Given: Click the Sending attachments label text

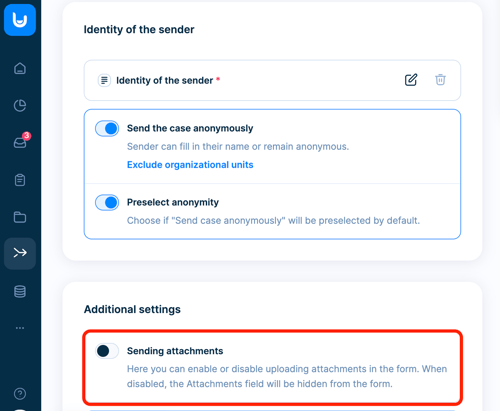Looking at the screenshot, I should tap(175, 351).
